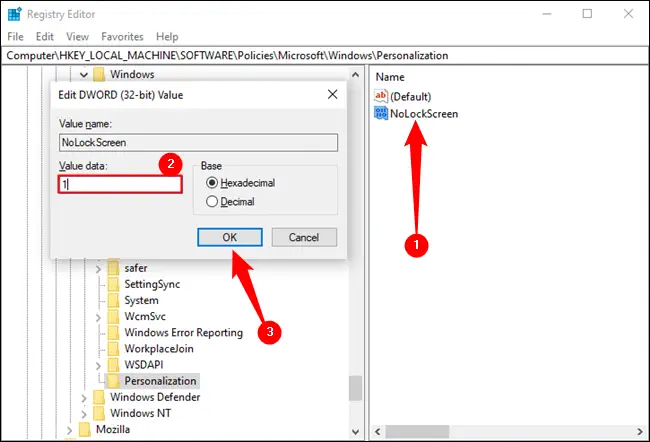Open the File menu
This screenshot has width=650, height=442.
[15, 36]
